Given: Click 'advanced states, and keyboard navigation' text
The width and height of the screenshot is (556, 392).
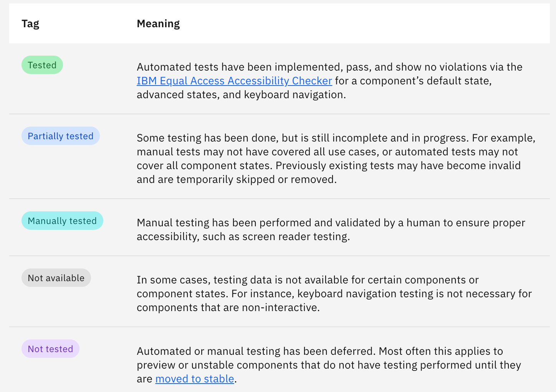Looking at the screenshot, I should (x=240, y=95).
